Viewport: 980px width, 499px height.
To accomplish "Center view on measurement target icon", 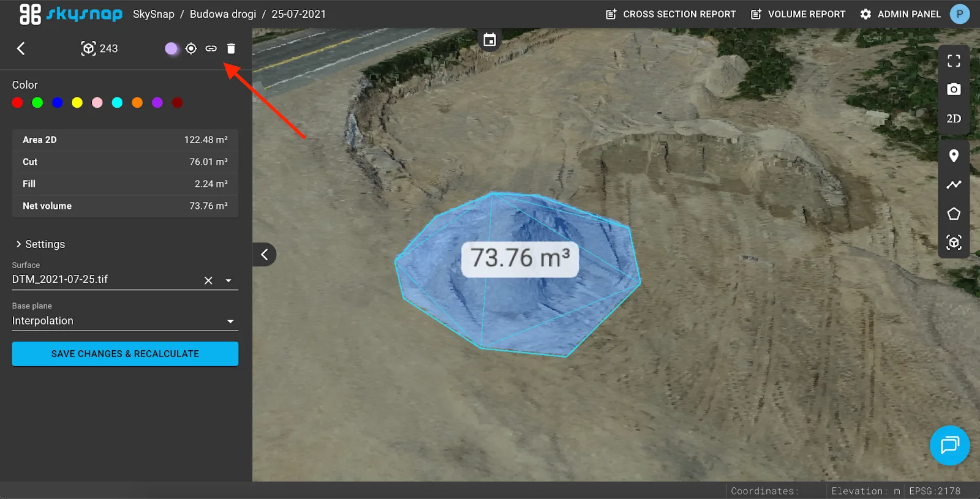I will coord(191,48).
